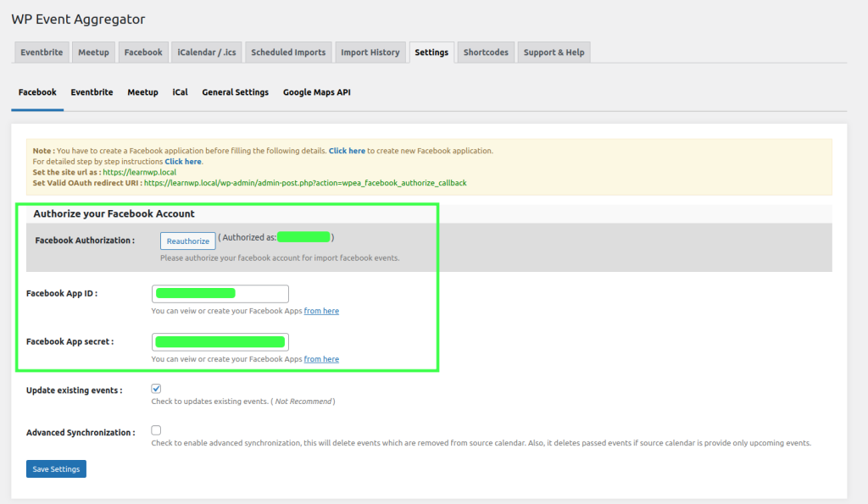Viewport: 868px width, 504px height.
Task: Click the 'from here' link under Facebook App ID
Action: (321, 311)
